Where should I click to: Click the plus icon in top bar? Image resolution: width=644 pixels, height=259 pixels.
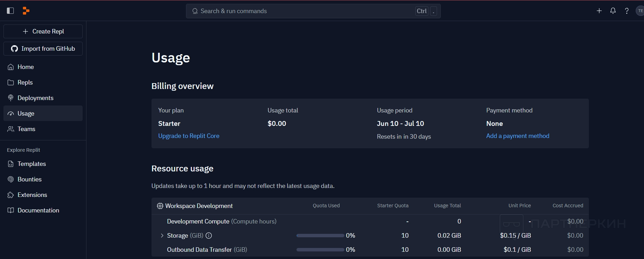tap(599, 11)
